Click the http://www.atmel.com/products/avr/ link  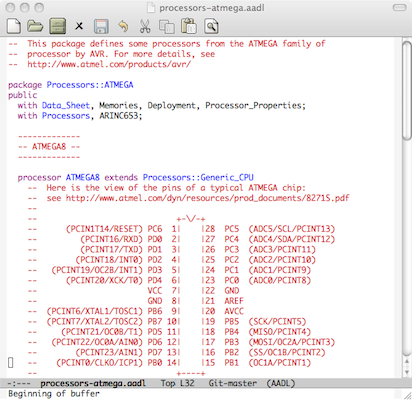point(109,64)
